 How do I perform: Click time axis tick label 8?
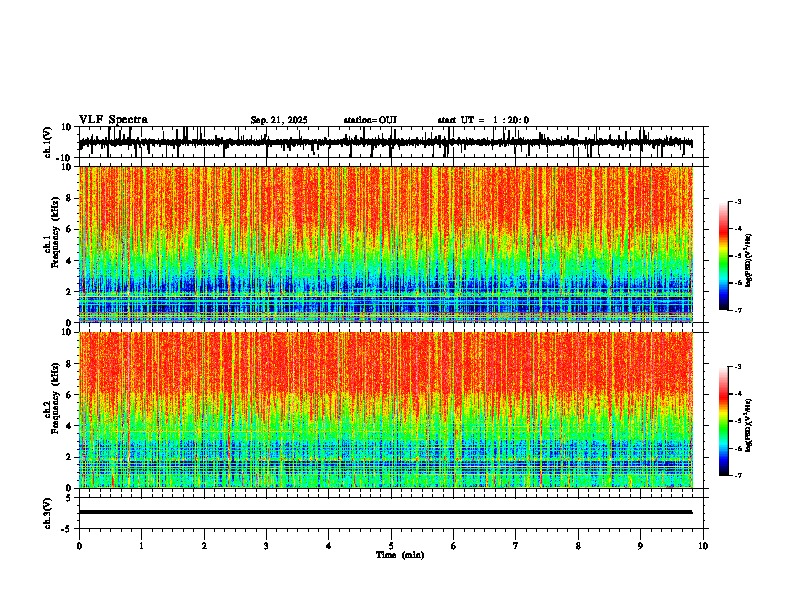[x=578, y=546]
